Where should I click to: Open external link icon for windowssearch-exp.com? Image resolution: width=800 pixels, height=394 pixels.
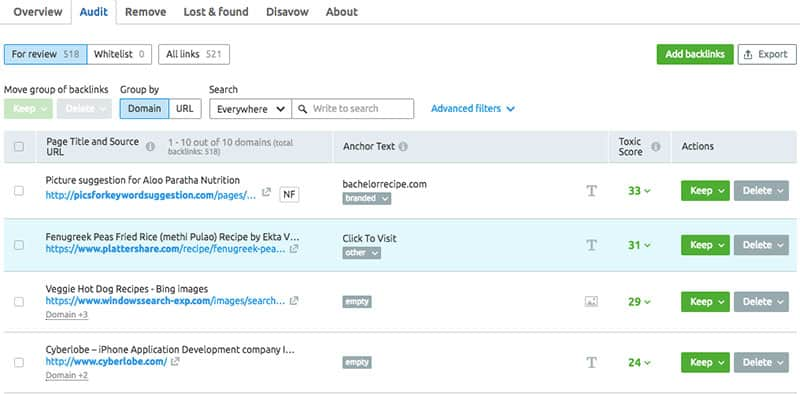click(x=294, y=301)
